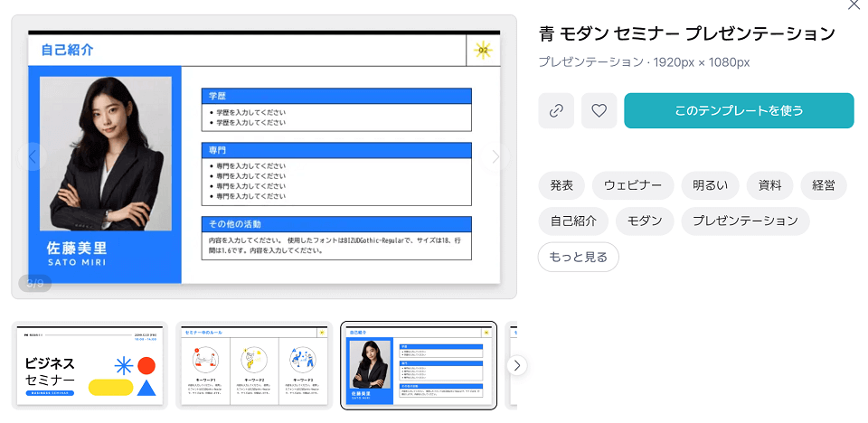
Task: Open the 資料 tag
Action: [x=769, y=185]
